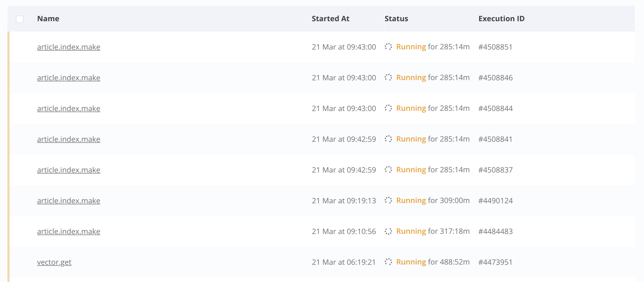Click running spinner icon for #4473951
This screenshot has height=282, width=644.
coord(388,262)
